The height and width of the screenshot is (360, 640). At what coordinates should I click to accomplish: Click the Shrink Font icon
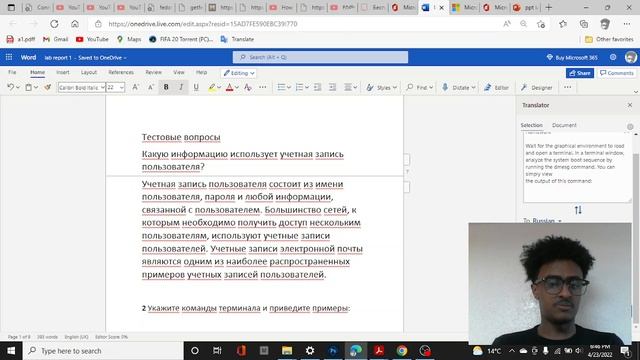[151, 87]
